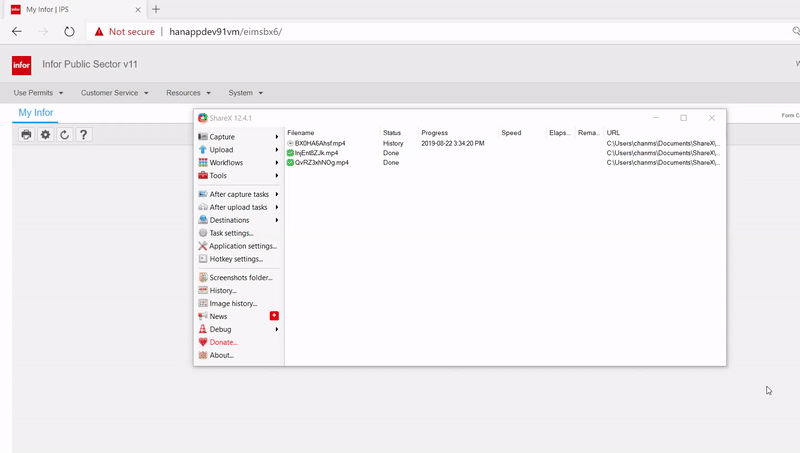Screen dimensions: 800x453
Task: Open the Image history icon
Action: tap(203, 303)
